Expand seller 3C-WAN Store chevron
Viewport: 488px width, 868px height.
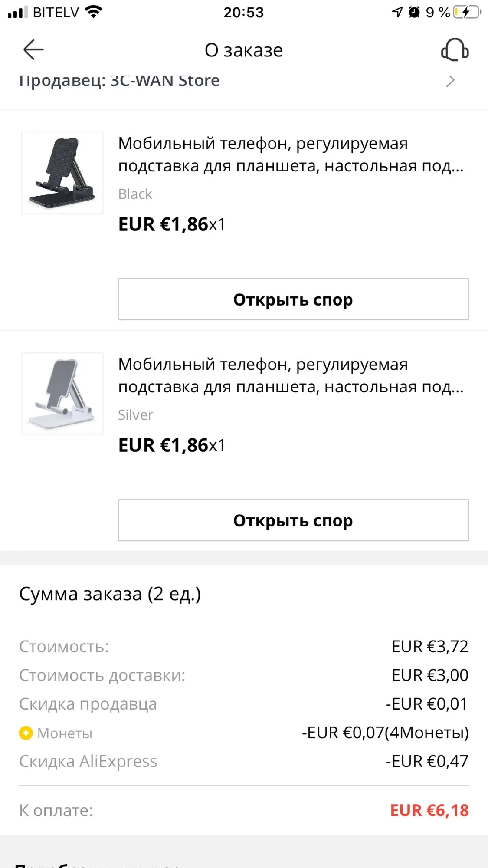pos(450,81)
